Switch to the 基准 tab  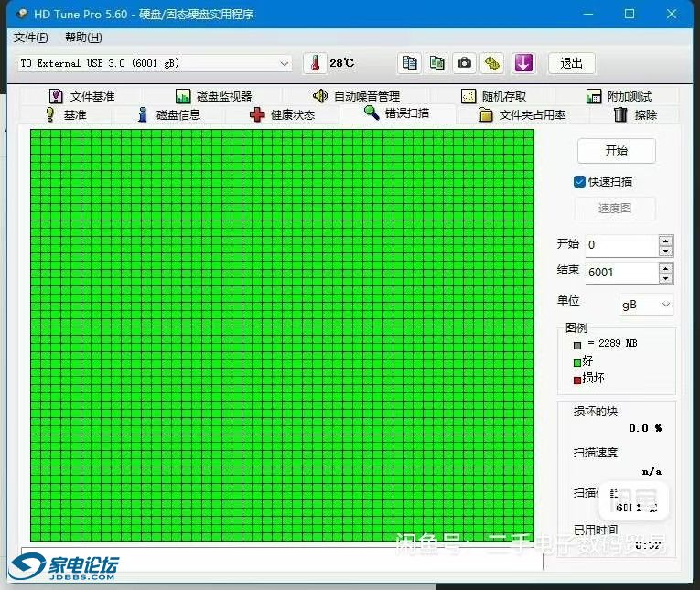[66, 114]
